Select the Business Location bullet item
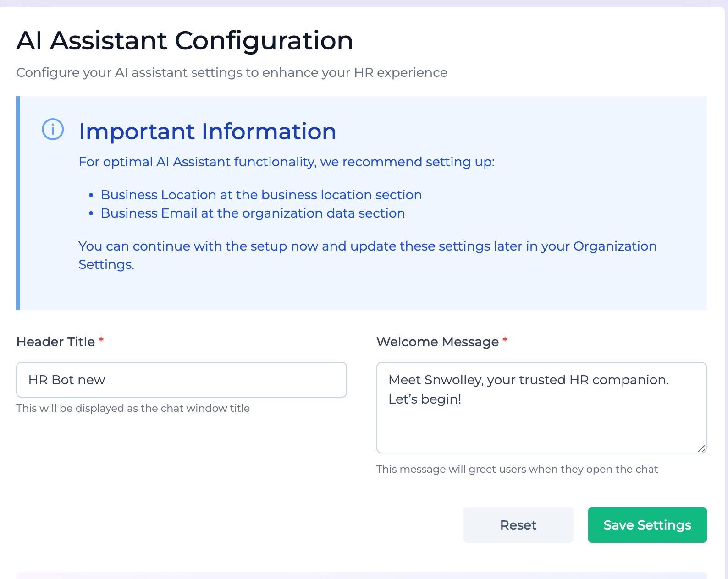 point(261,195)
